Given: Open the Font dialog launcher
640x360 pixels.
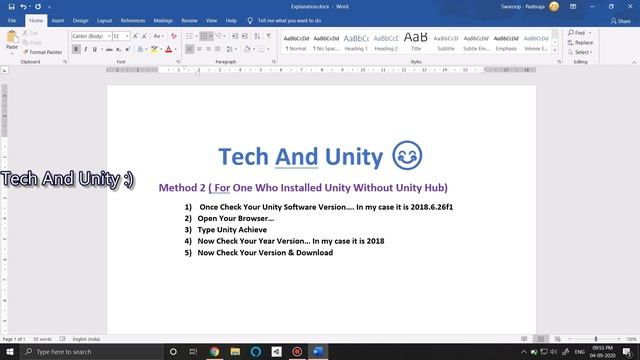Looking at the screenshot, I should coord(178,62).
